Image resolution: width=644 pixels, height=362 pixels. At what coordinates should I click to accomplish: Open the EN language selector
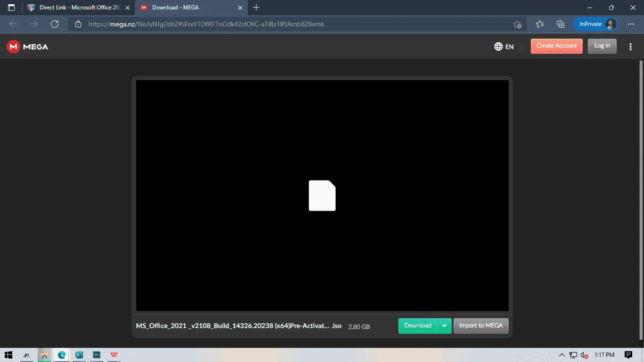click(x=504, y=47)
